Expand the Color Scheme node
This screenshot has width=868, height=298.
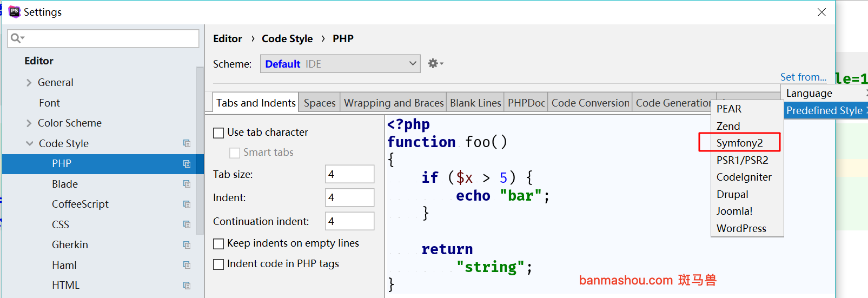point(29,123)
